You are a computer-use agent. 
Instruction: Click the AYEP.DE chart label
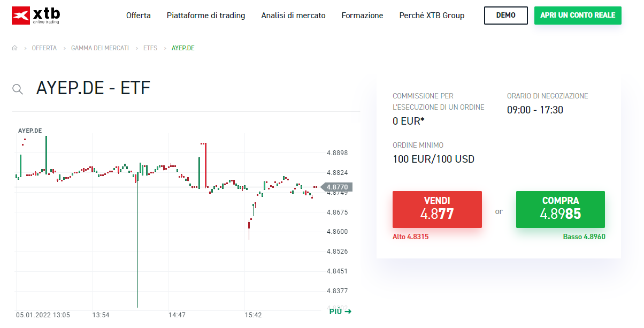click(30, 131)
